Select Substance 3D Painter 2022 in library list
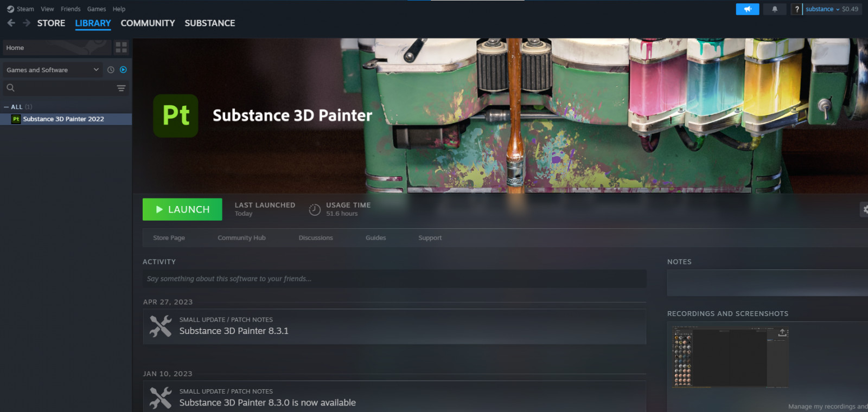This screenshot has width=868, height=412. (66, 119)
